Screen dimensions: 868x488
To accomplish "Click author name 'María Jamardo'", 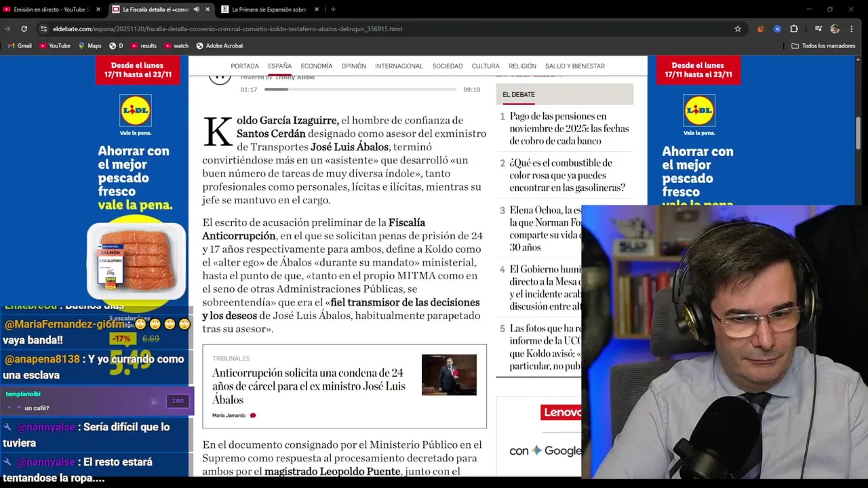I will click(x=229, y=415).
